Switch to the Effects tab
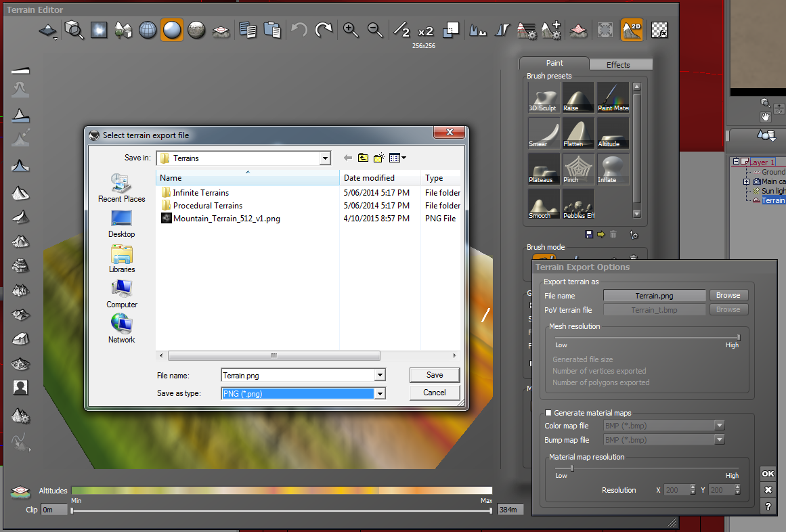This screenshot has width=786, height=532. [621, 64]
